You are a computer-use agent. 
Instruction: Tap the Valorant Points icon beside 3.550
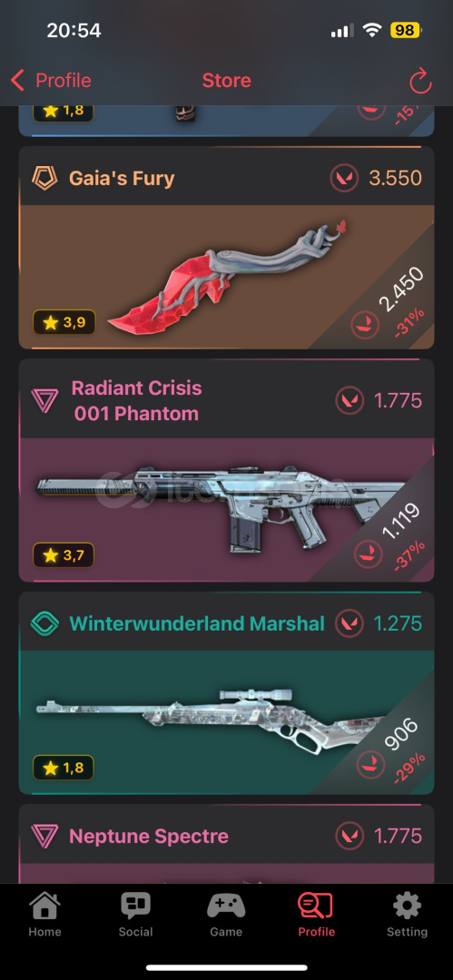point(345,178)
